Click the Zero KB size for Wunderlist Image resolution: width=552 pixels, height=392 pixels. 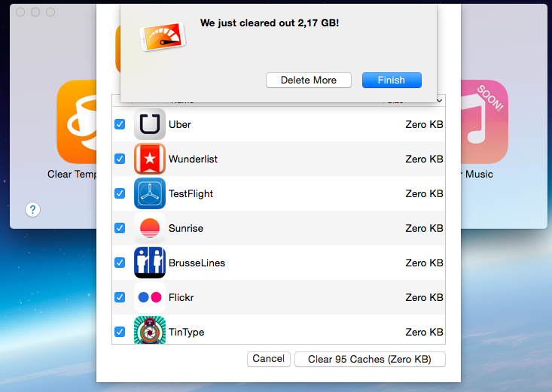pos(424,159)
